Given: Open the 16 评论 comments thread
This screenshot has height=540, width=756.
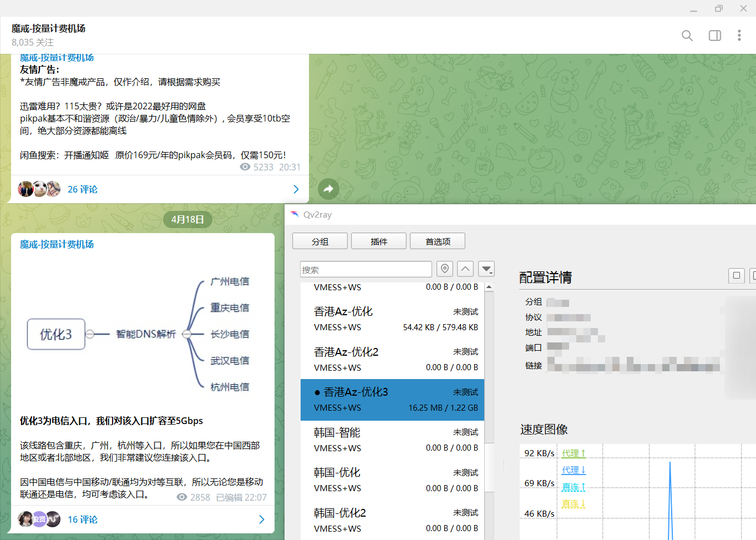Looking at the screenshot, I should [83, 519].
